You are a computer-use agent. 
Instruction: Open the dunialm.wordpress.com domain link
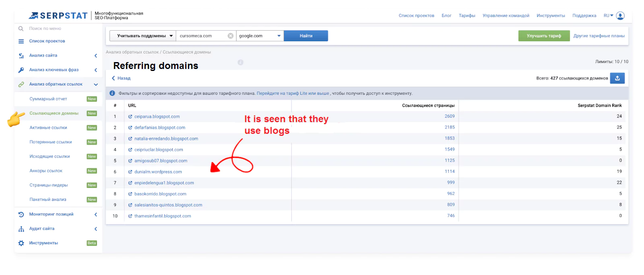(158, 172)
